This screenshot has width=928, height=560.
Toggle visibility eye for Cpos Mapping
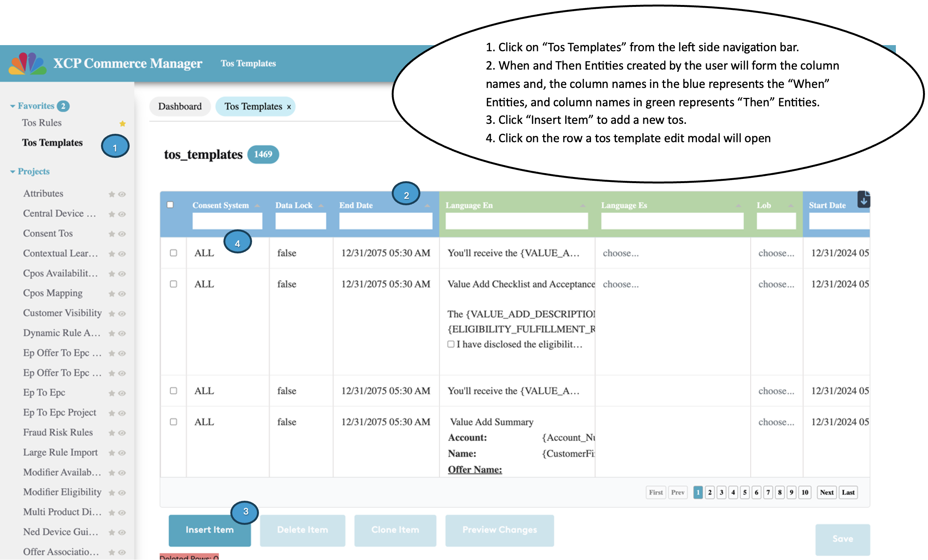pyautogui.click(x=122, y=294)
